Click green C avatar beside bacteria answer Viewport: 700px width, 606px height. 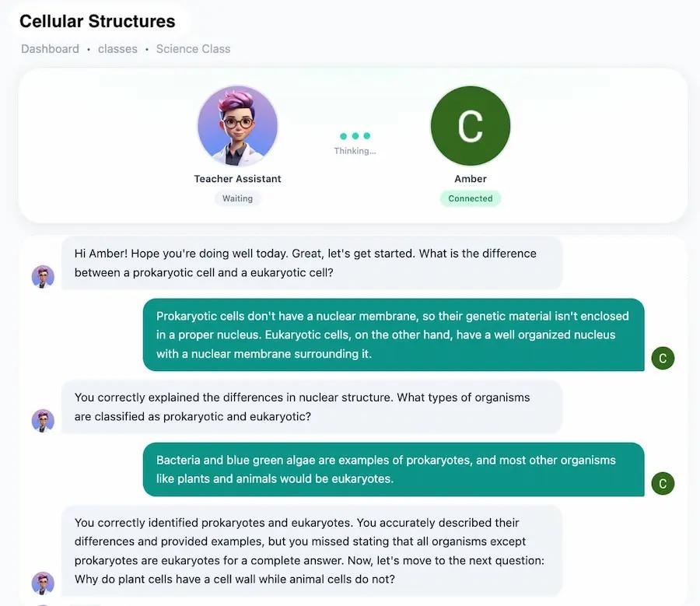pyautogui.click(x=663, y=483)
